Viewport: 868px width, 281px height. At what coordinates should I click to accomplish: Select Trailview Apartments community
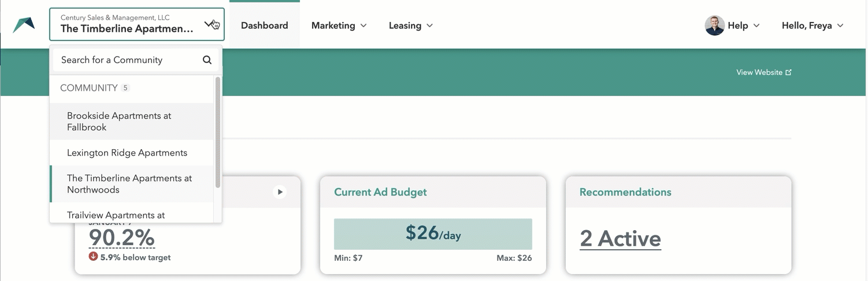[x=116, y=215]
